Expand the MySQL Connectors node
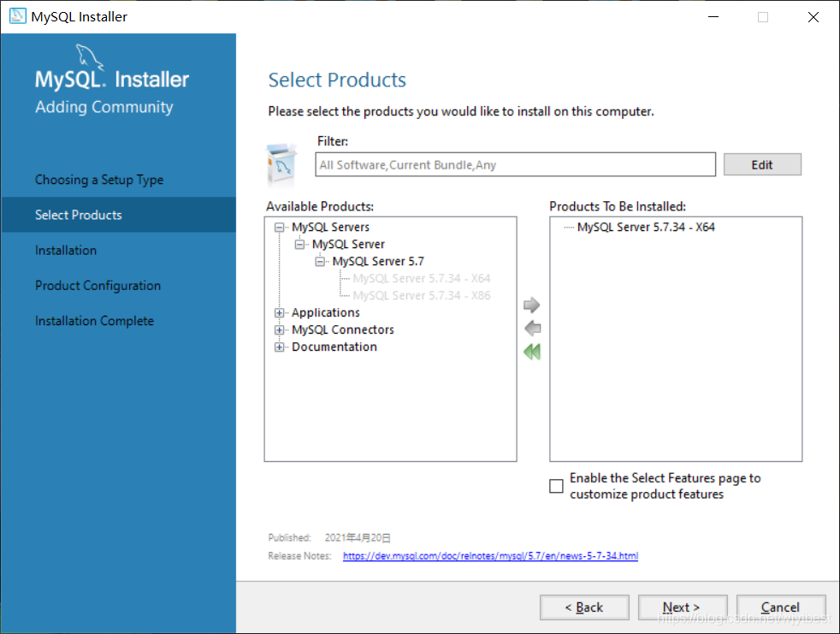The width and height of the screenshot is (840, 634). coord(279,329)
